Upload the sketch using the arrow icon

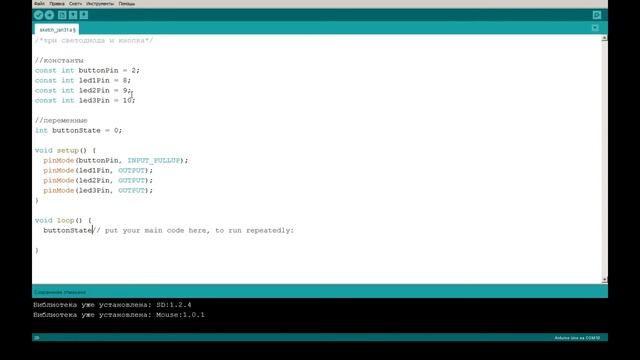49,15
